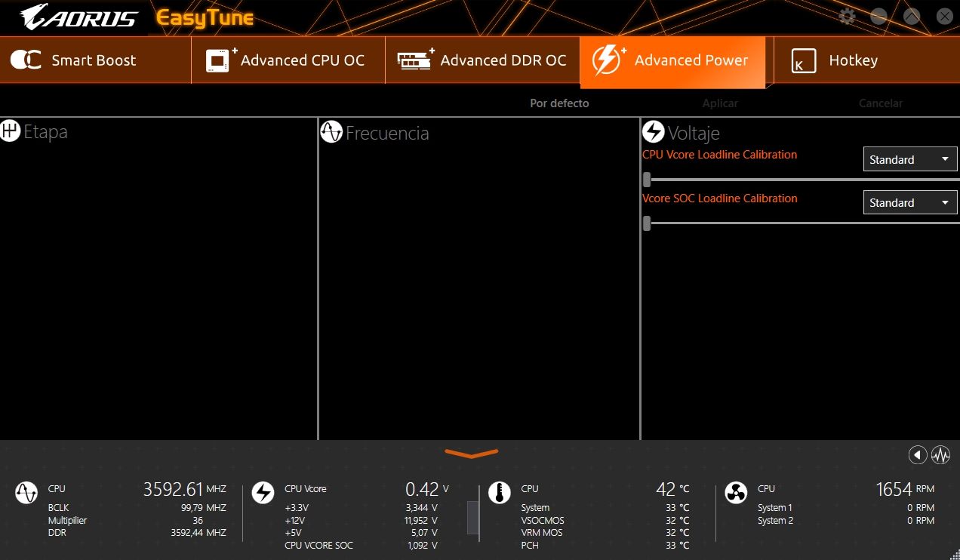Minimize the EasyTune window
The width and height of the screenshot is (960, 560).
pyautogui.click(x=878, y=17)
